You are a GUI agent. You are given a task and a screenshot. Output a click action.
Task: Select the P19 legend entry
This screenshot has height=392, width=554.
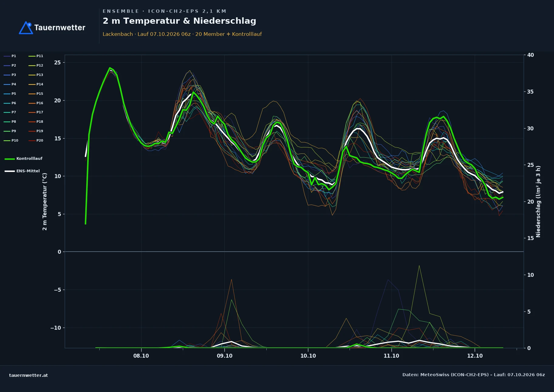click(36, 131)
